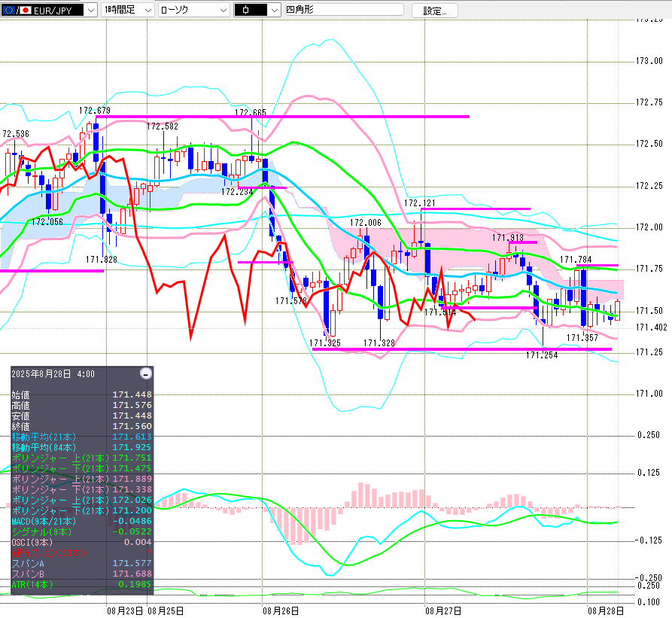This screenshot has height=618, width=672.
Task: Click the 171.00 price axis label
Action: coord(649,394)
